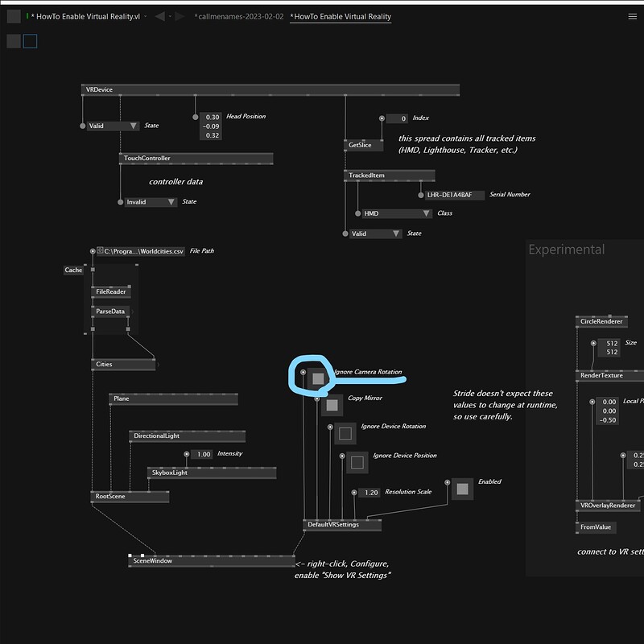Select the SkyboxLight node
Screen dimensions: 644x644
[212, 473]
